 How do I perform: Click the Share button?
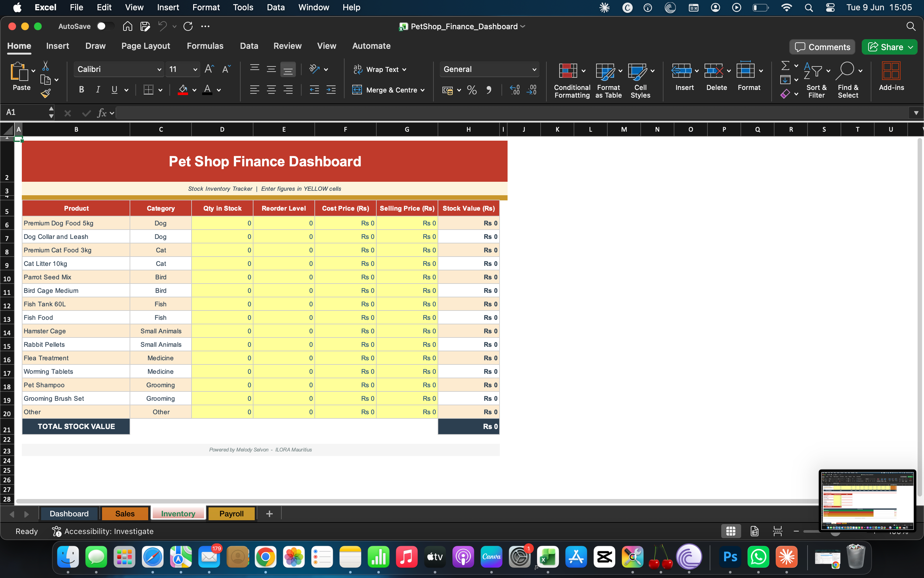pos(890,47)
